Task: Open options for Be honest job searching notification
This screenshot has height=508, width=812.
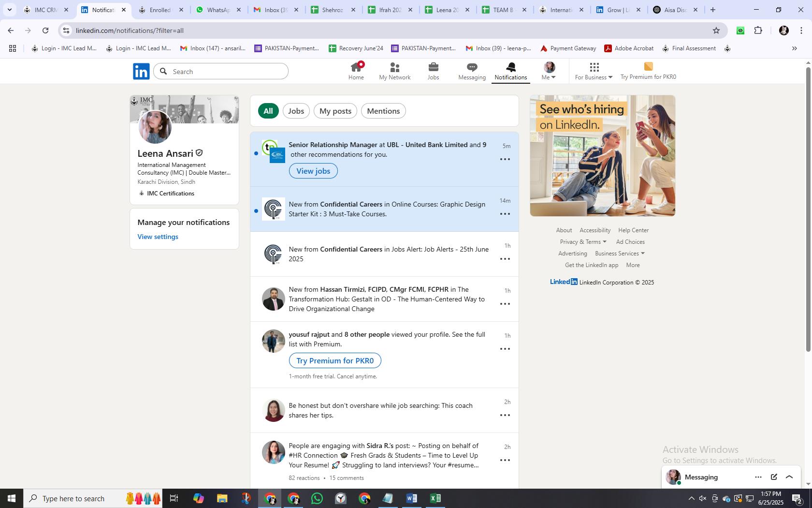Action: coord(505,415)
